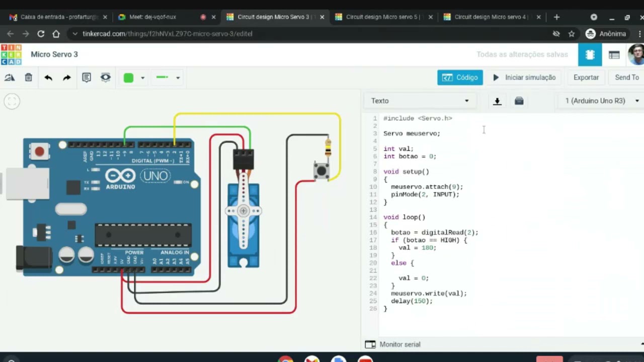Click the delay(150) code line
Viewport: 644px width, 362px height.
(412, 301)
